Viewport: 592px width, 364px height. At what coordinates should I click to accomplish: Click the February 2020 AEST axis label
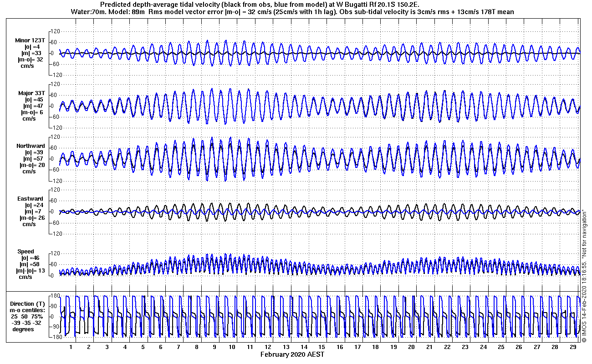292,354
